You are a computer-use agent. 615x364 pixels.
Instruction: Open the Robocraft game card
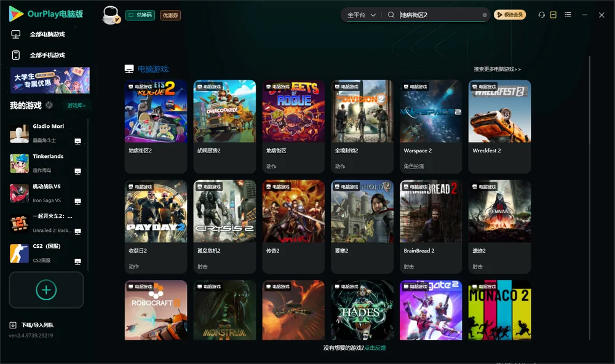pos(156,310)
